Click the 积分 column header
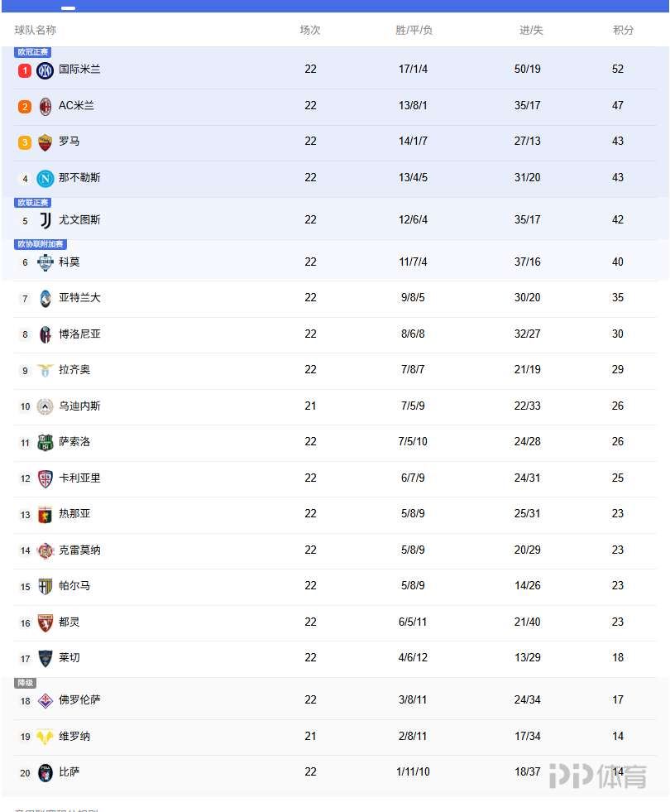 coord(623,30)
